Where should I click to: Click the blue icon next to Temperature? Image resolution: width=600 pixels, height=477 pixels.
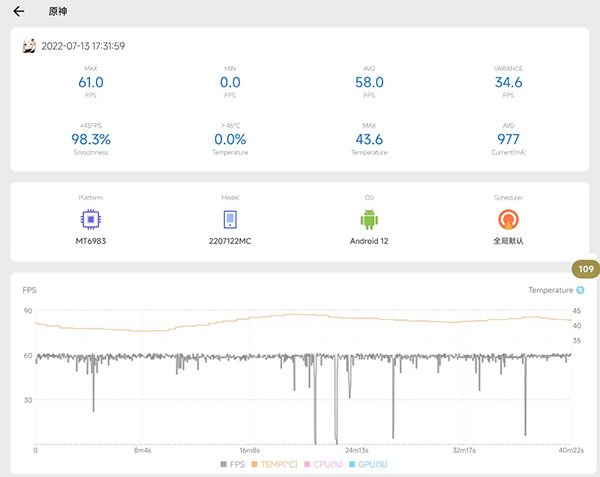(580, 290)
